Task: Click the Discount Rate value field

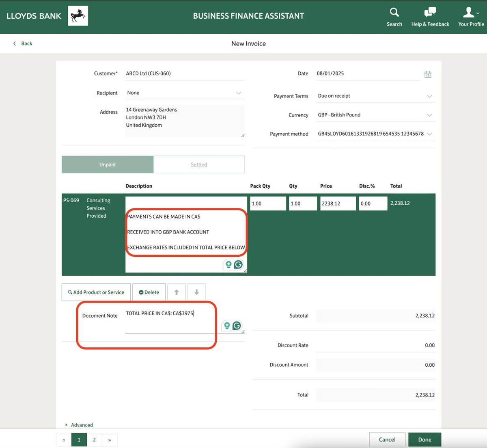Action: 375,345
